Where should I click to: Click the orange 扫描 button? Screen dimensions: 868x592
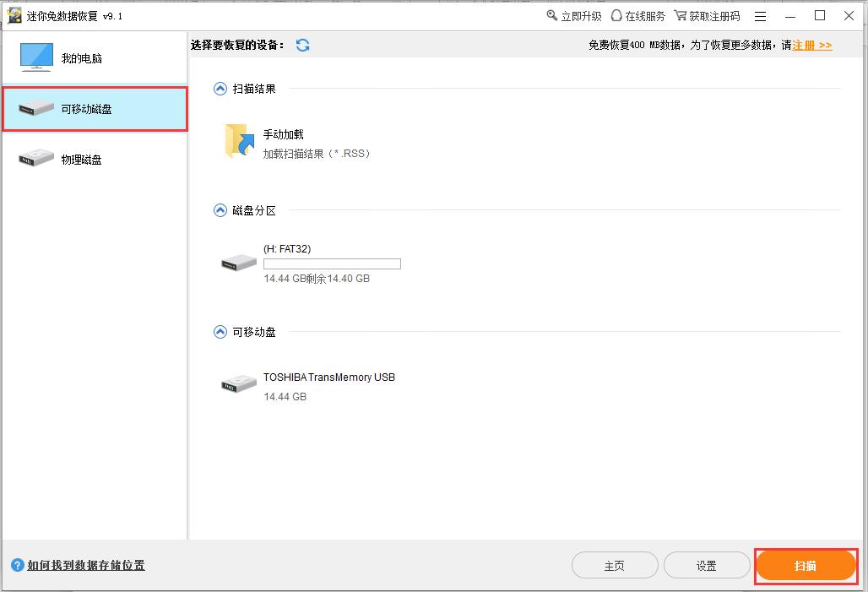(x=806, y=566)
